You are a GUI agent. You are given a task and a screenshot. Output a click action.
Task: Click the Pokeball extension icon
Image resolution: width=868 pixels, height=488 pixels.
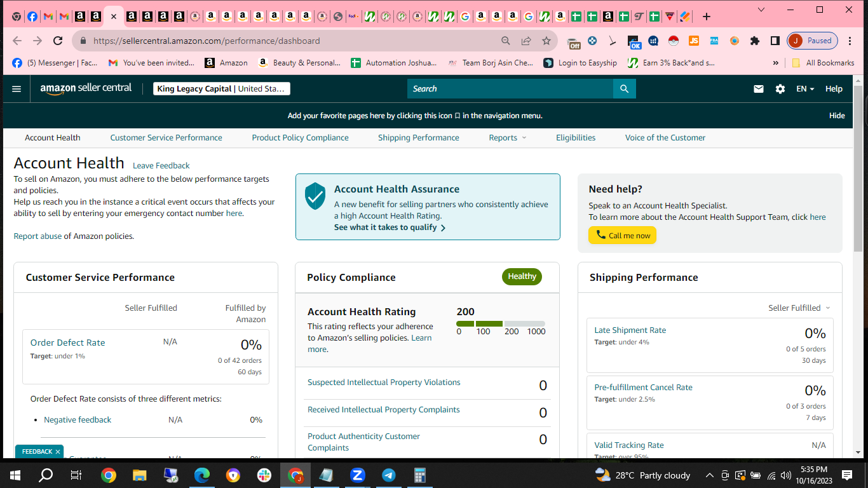(x=674, y=41)
